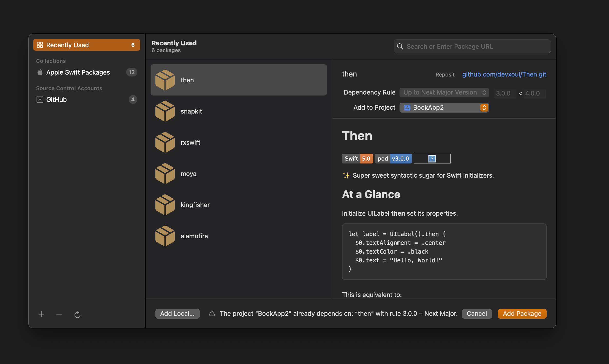Click the Recently Used grid icon
The image size is (609, 364).
[40, 45]
